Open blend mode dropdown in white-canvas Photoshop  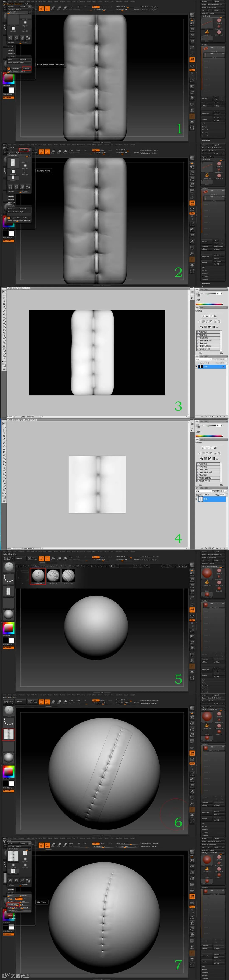(x=203, y=491)
